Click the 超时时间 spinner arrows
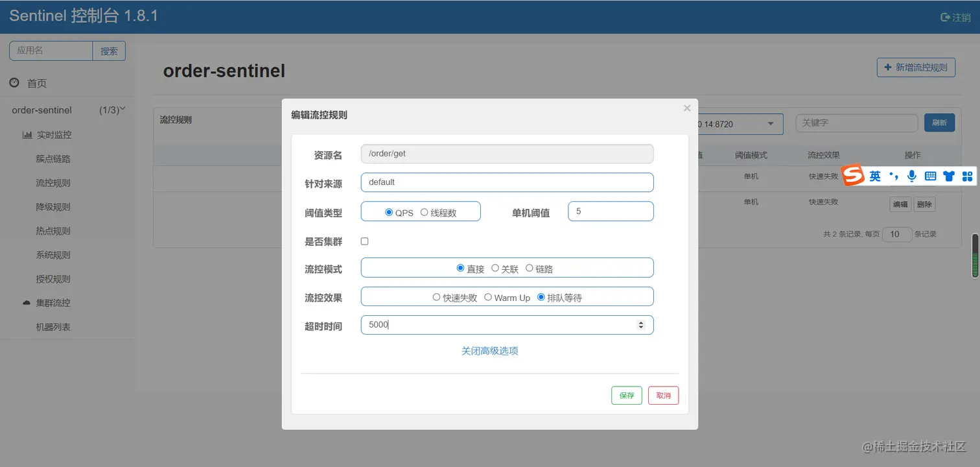The height and width of the screenshot is (467, 980). [x=641, y=325]
